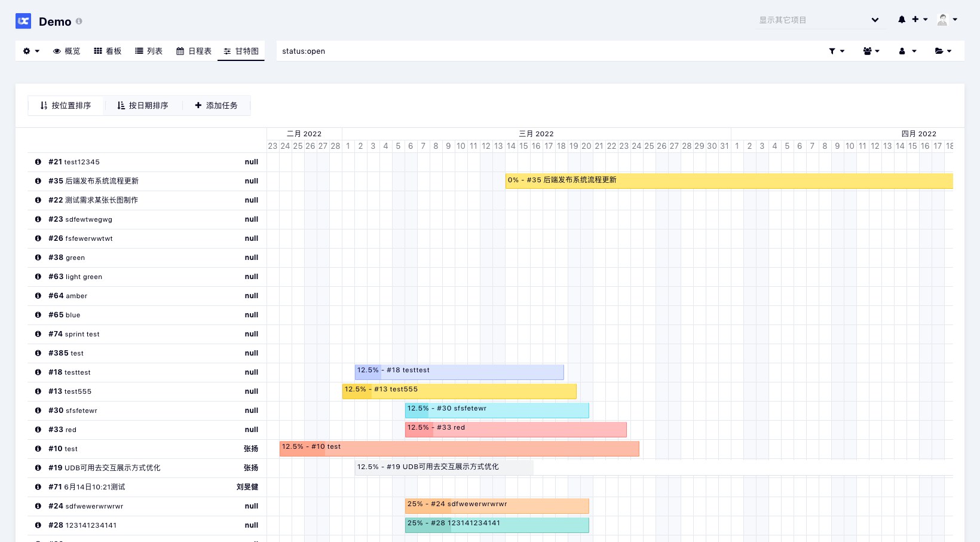
Task: Open the filter funnel dropdown
Action: [x=837, y=51]
